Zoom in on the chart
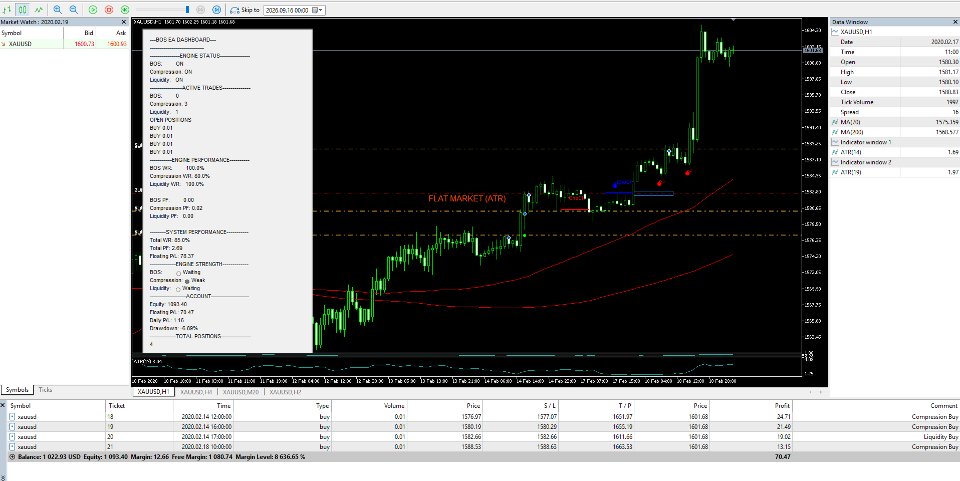Viewport: 960px width, 481px height. [58, 10]
